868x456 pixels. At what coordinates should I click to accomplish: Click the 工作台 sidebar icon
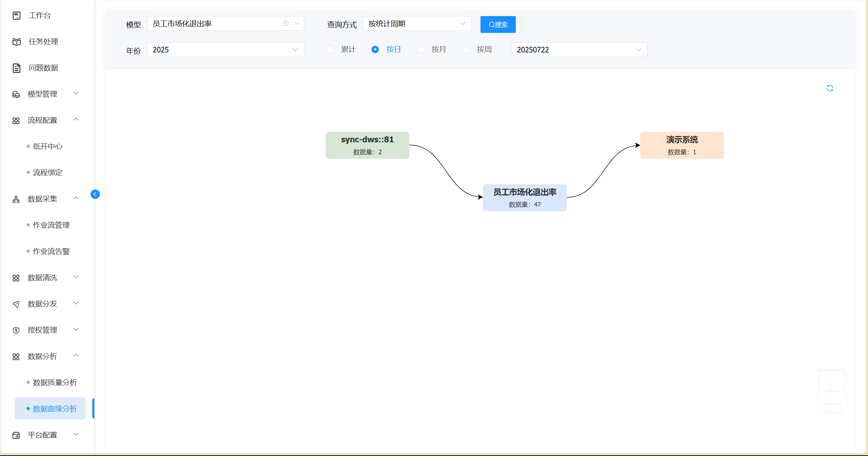click(16, 15)
